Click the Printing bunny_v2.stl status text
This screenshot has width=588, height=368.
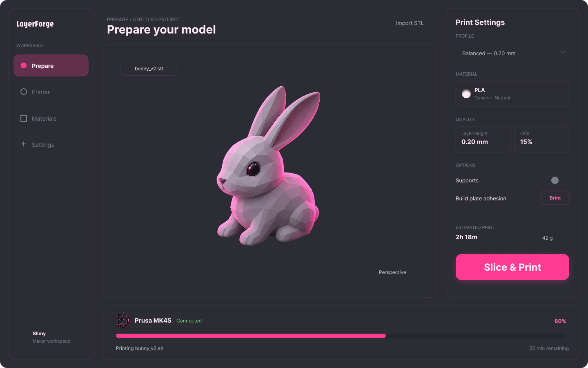tap(140, 348)
